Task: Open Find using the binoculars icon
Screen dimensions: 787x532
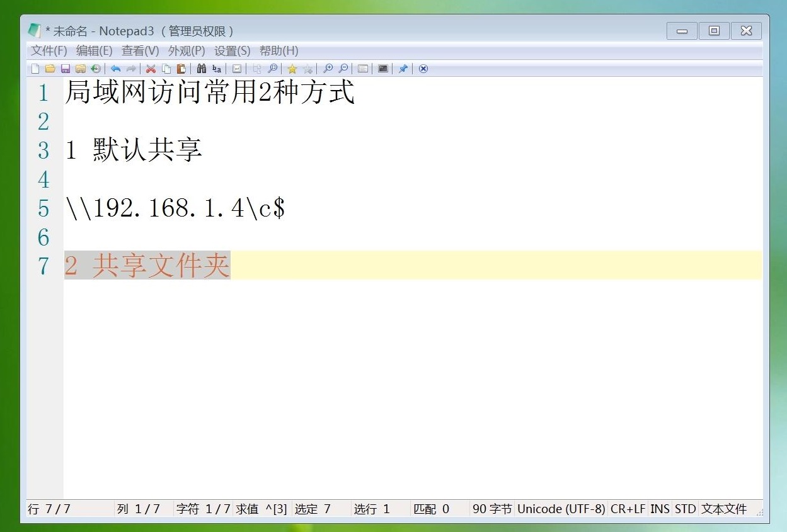Action: 201,69
